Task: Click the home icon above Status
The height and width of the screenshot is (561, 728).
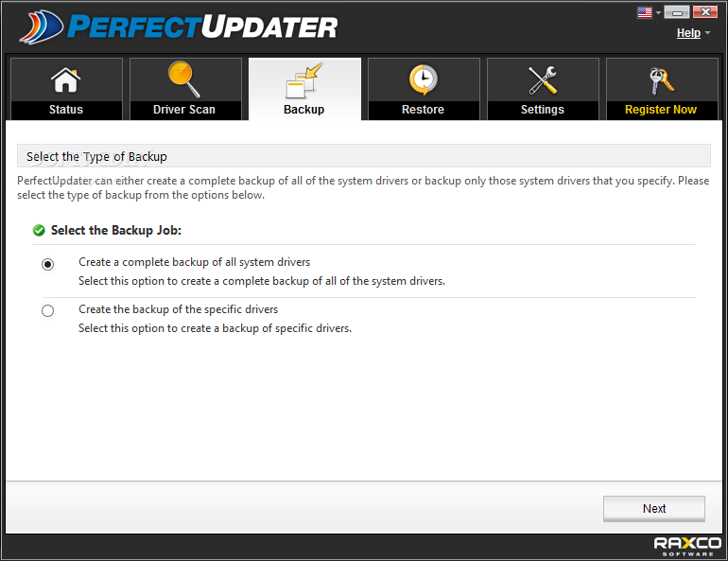Action: [x=65, y=79]
